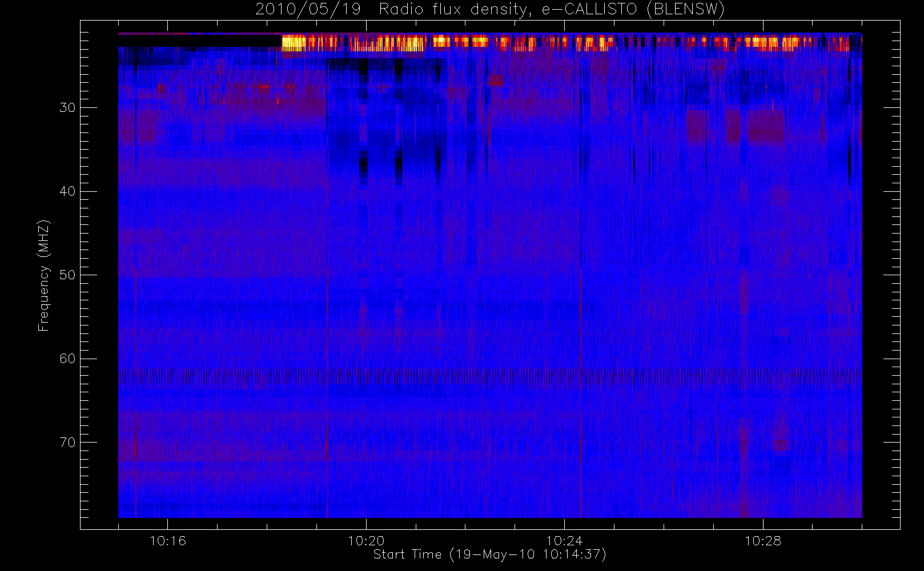Click the 'Start Time (19-May-10 10:14:37)' label

(489, 554)
